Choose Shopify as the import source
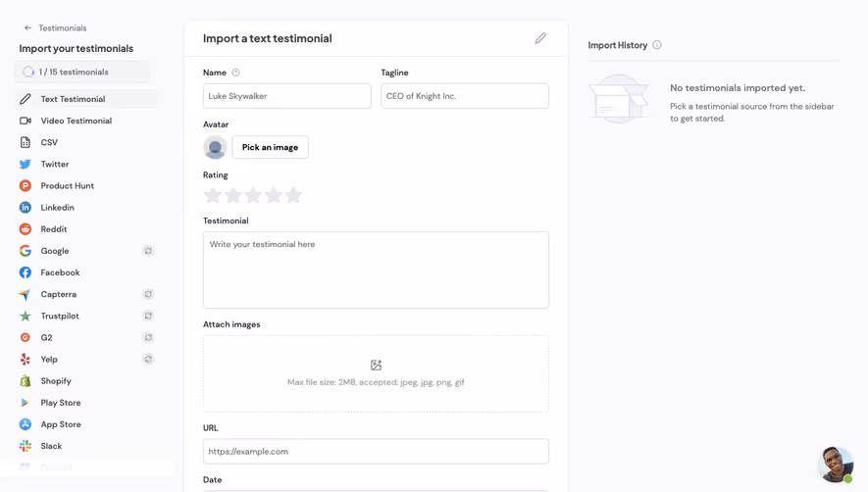 point(86,380)
